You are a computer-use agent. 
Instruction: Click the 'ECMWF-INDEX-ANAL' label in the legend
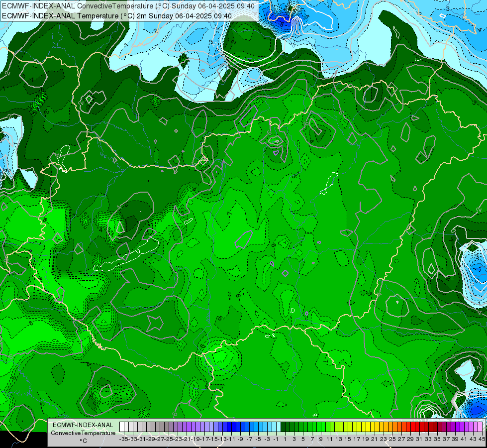point(83,425)
